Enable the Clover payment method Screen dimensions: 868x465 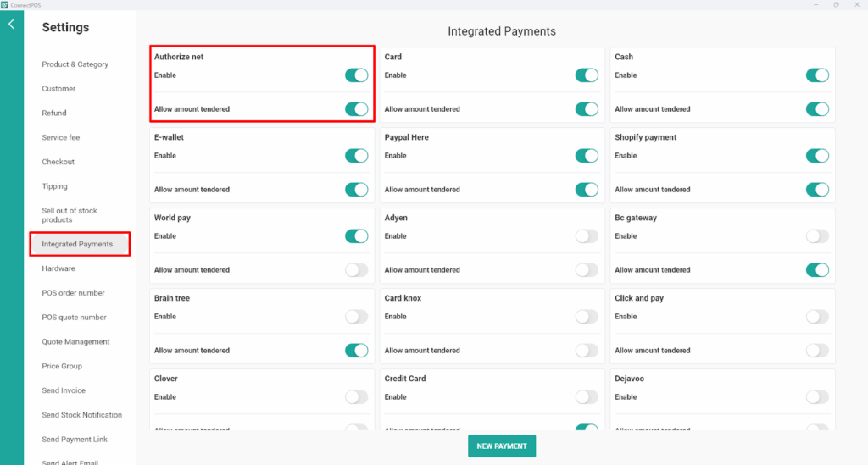tap(356, 397)
